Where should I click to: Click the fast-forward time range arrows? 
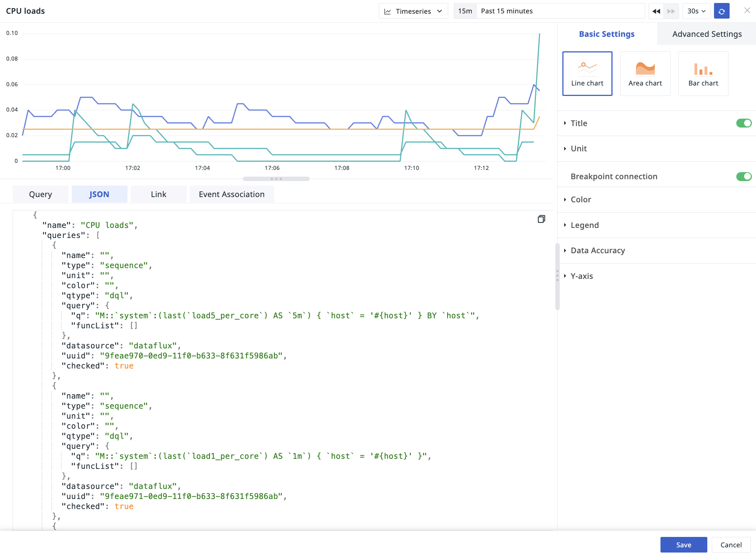[671, 11]
